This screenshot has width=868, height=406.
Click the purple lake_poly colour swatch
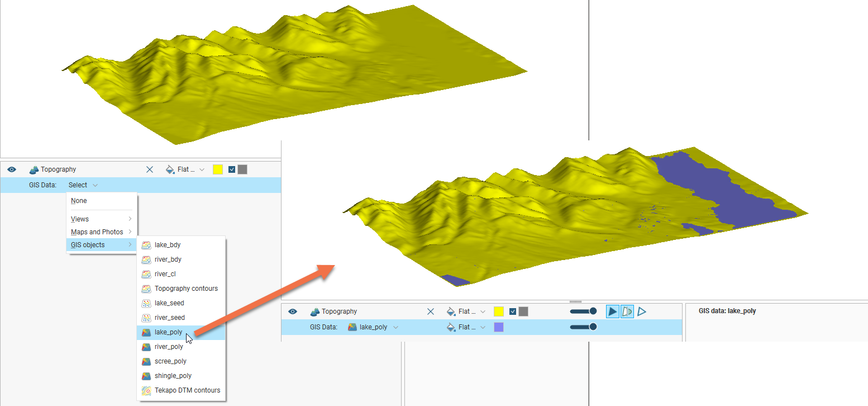499,327
